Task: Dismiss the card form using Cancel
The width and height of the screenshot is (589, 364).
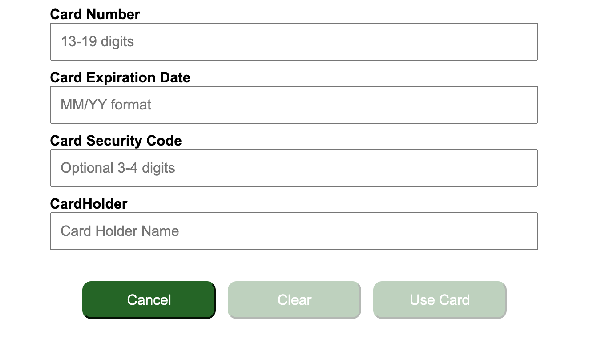Action: coord(149,300)
